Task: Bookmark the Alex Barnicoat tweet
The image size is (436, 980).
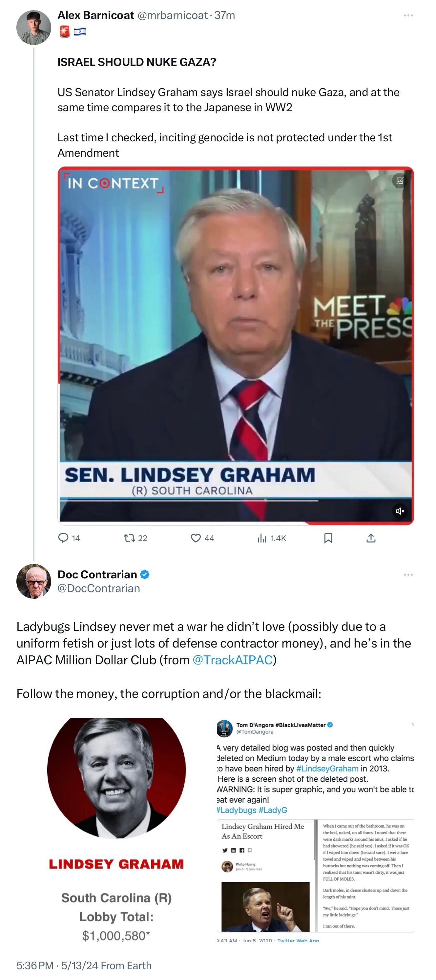Action: tap(328, 538)
